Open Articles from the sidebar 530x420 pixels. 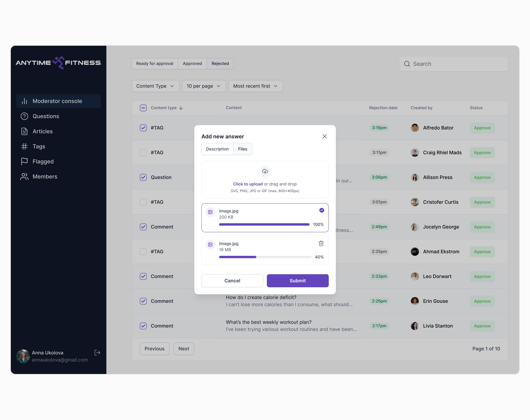pyautogui.click(x=43, y=131)
